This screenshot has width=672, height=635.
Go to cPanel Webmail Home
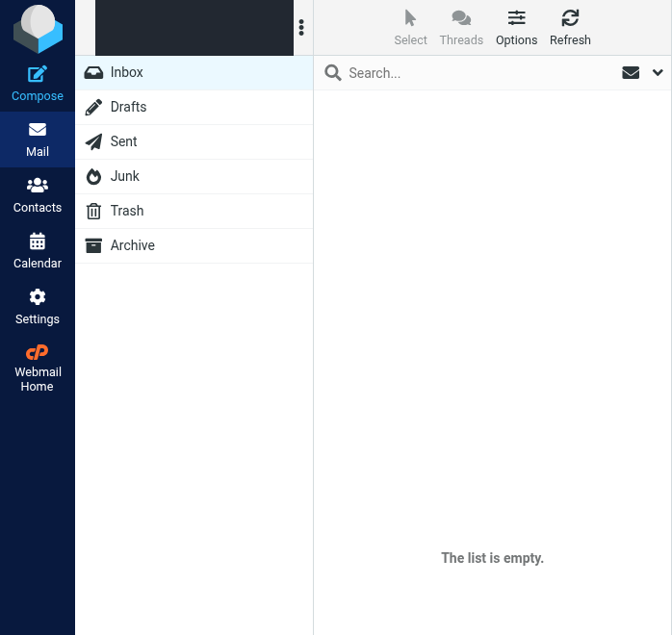click(38, 368)
